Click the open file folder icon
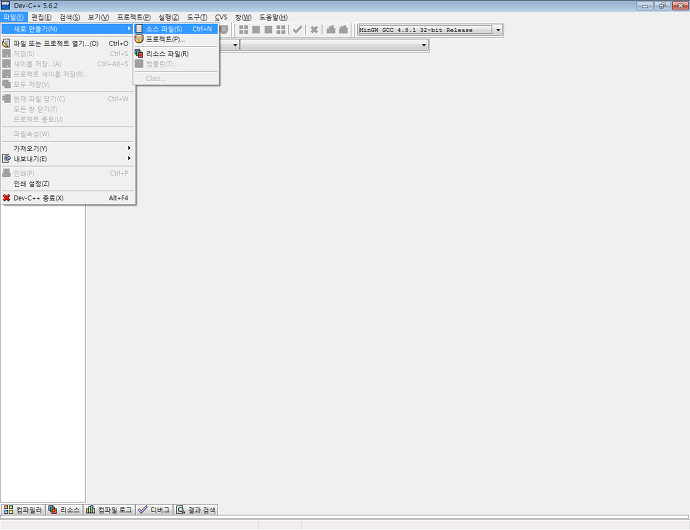 click(x=6, y=43)
